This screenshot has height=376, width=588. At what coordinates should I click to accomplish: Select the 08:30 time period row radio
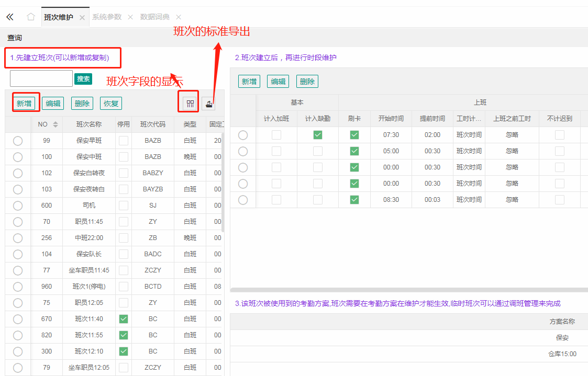point(243,200)
